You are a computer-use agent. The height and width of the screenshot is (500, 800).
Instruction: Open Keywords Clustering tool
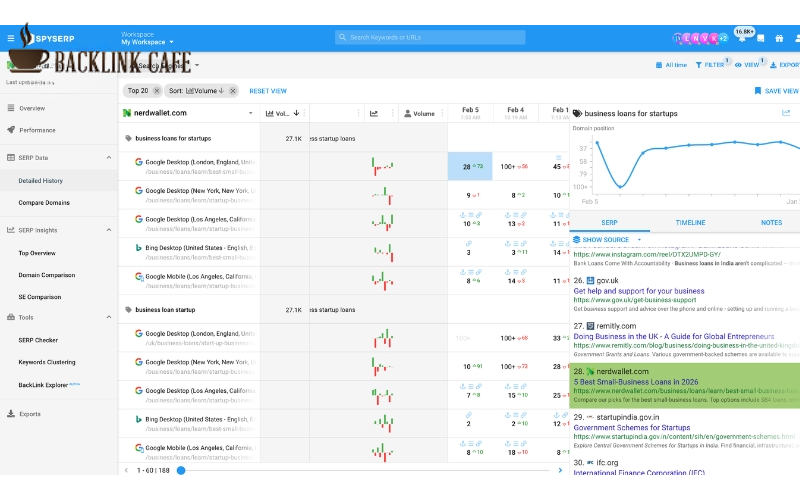[46, 362]
